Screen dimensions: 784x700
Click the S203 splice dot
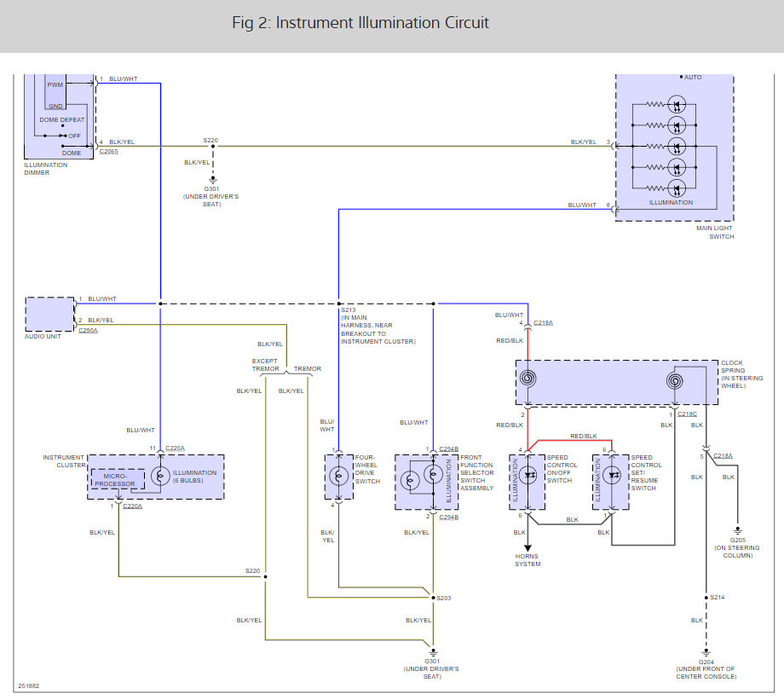(433, 598)
